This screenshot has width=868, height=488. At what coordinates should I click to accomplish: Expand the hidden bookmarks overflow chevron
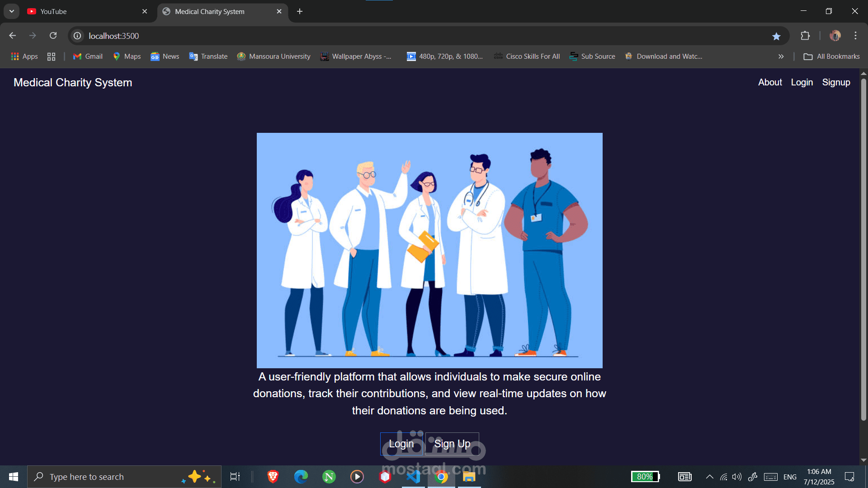pos(781,56)
